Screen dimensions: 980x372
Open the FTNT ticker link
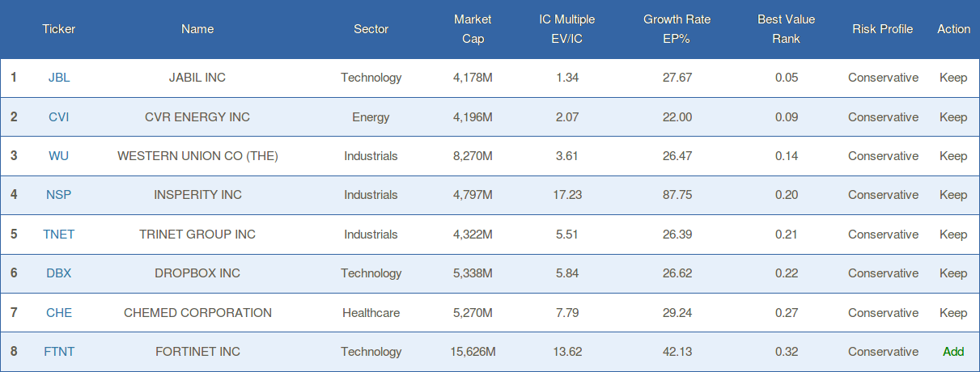pyautogui.click(x=59, y=352)
